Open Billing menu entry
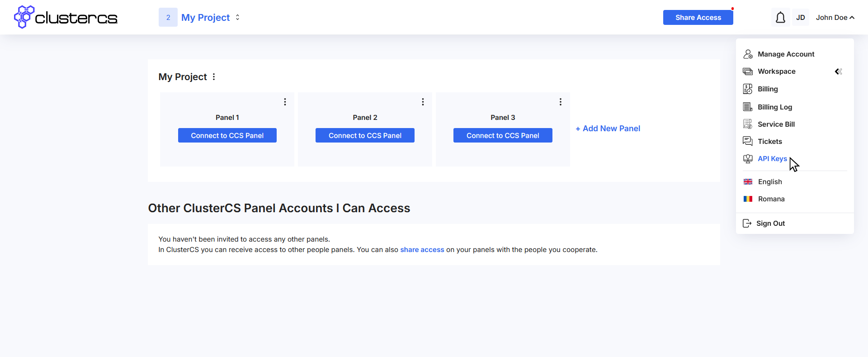This screenshot has width=868, height=357. (x=768, y=89)
